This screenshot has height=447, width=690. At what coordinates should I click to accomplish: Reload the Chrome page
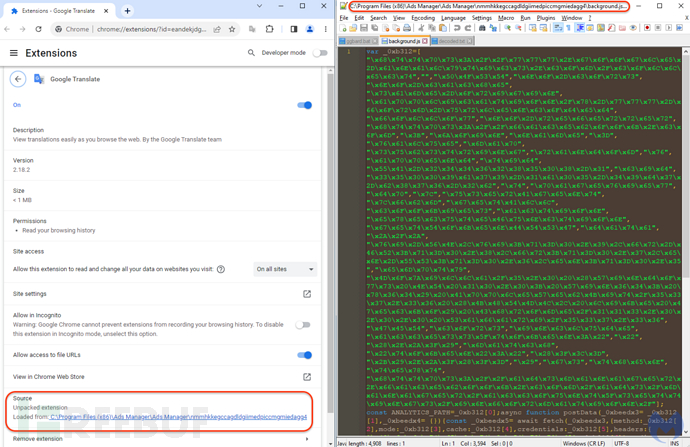pyautogui.click(x=40, y=30)
